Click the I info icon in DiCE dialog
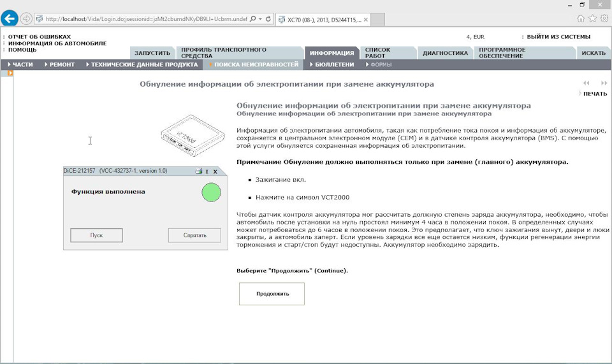This screenshot has width=612, height=364. point(207,171)
